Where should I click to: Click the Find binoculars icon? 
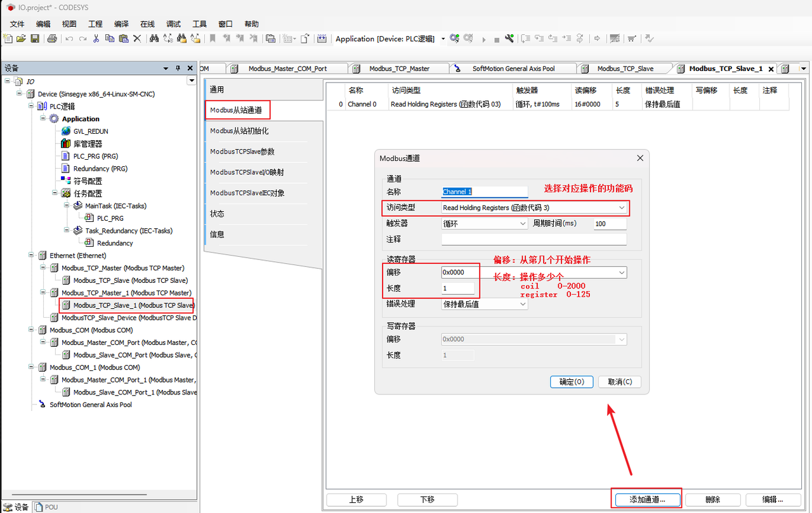(x=154, y=39)
